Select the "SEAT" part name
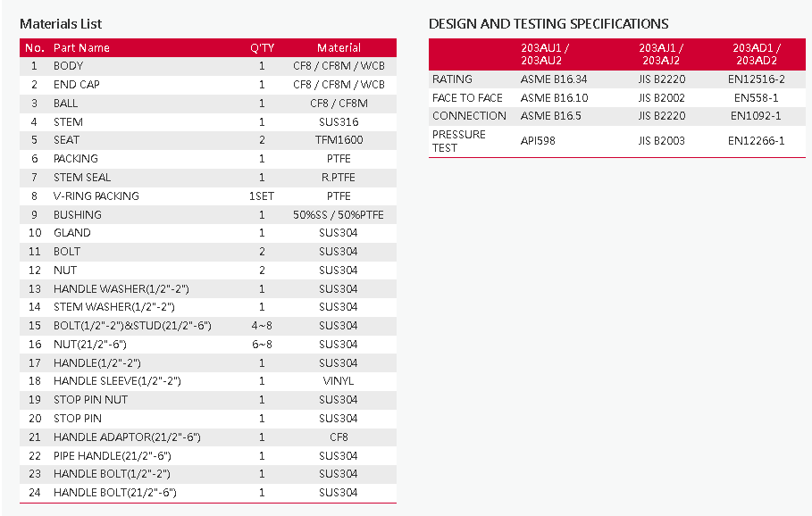This screenshot has width=812, height=516. tap(66, 140)
